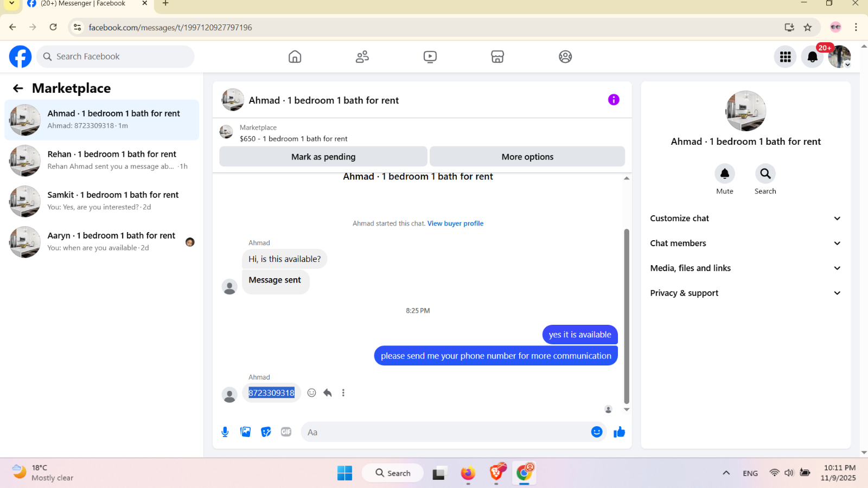Click the conversation scrollbar thumb

(627, 316)
